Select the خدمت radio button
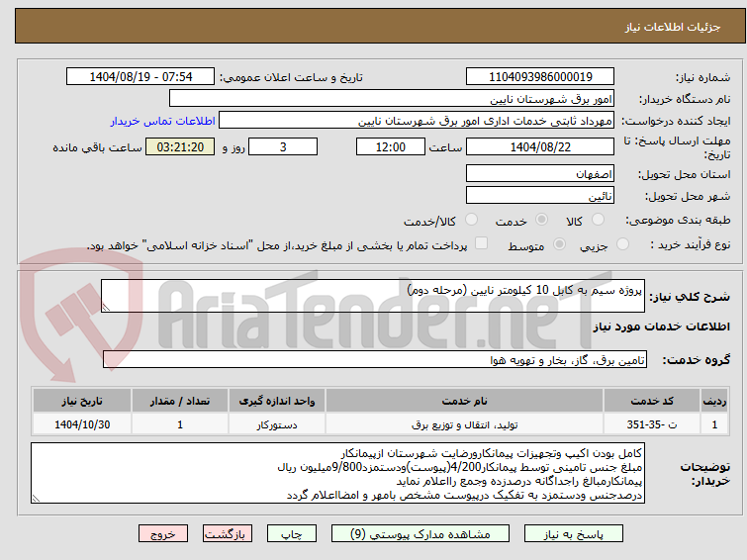Image resolution: width=747 pixels, height=560 pixels. point(541,220)
